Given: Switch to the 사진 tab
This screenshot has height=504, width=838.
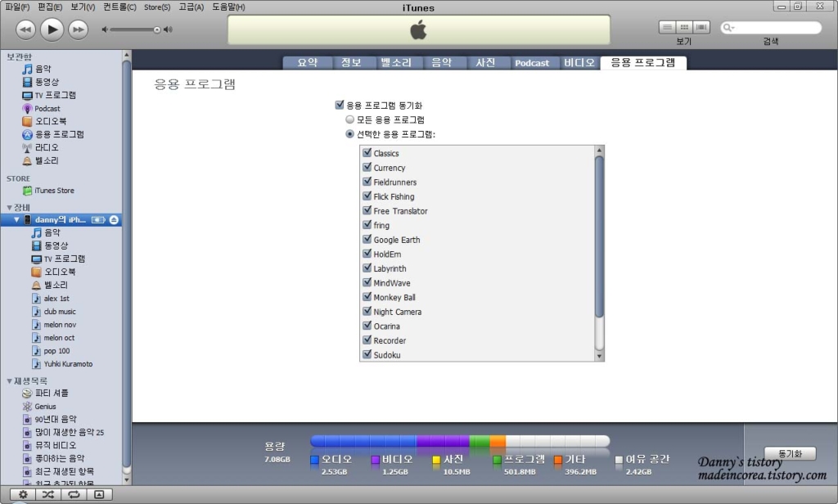Looking at the screenshot, I should coord(485,62).
